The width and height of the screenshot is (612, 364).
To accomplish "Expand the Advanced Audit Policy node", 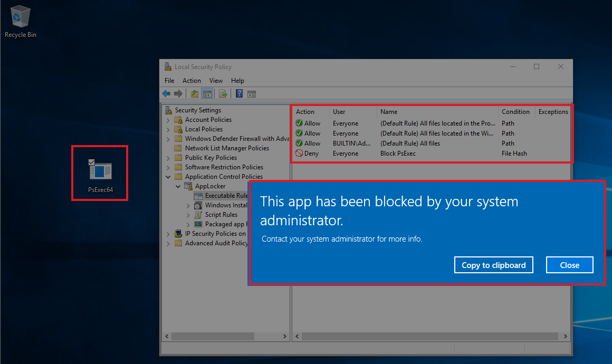I will coord(168,243).
